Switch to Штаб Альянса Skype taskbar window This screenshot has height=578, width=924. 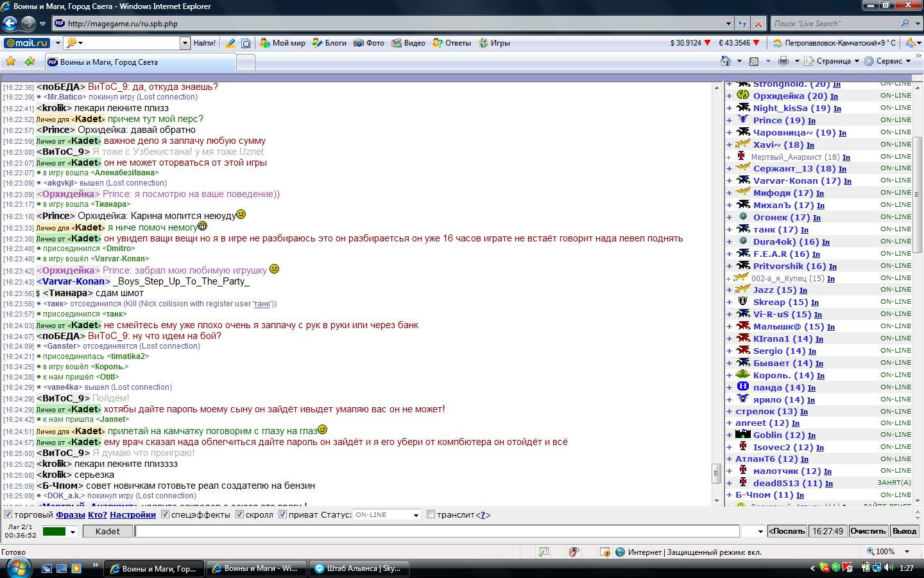360,568
